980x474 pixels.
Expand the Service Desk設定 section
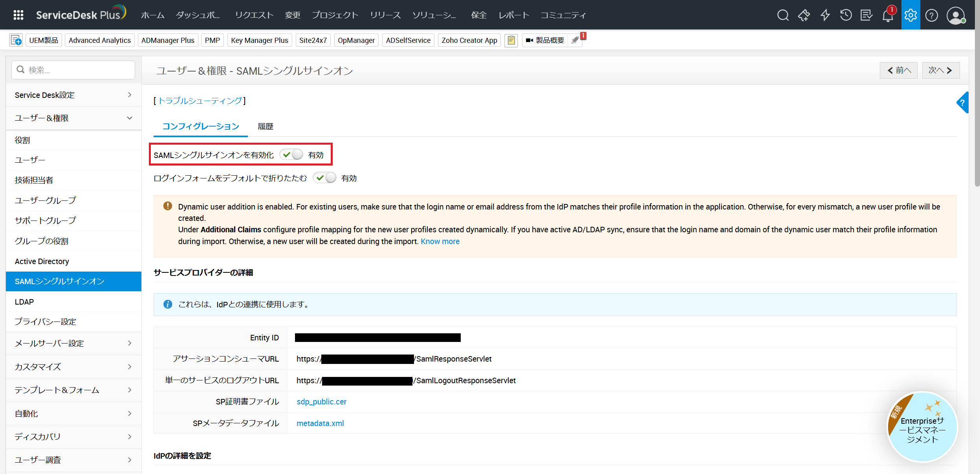pyautogui.click(x=73, y=95)
